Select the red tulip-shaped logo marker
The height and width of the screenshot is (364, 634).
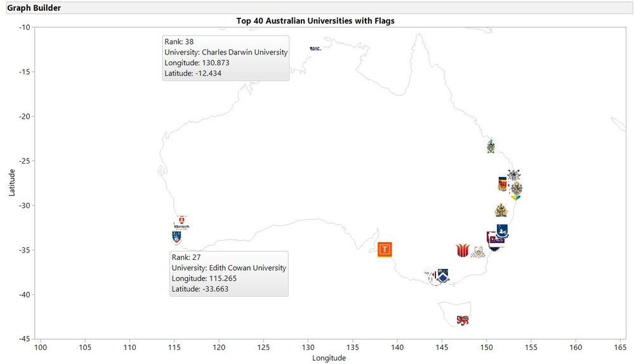point(463,250)
